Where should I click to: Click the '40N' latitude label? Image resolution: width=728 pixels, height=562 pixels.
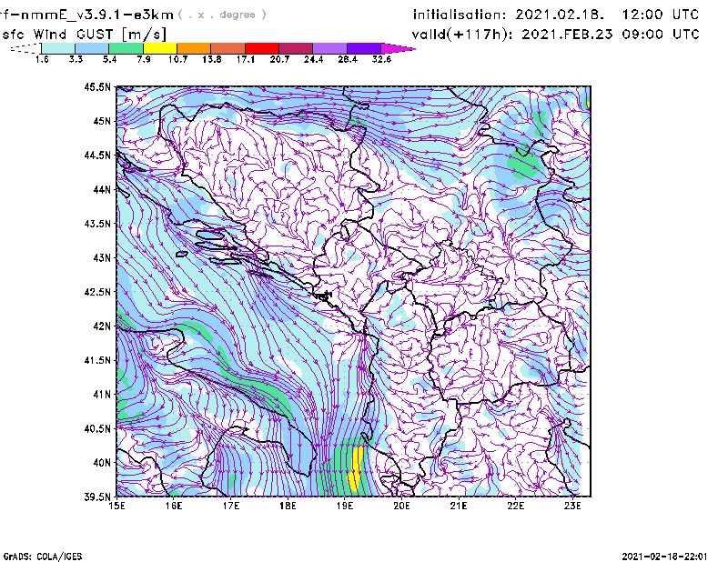coord(102,463)
